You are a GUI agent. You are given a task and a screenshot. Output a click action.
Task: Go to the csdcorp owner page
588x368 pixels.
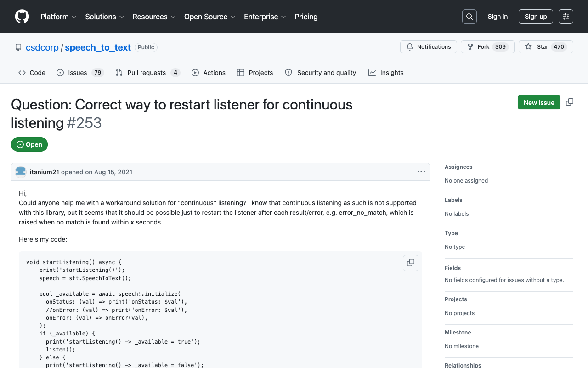42,47
